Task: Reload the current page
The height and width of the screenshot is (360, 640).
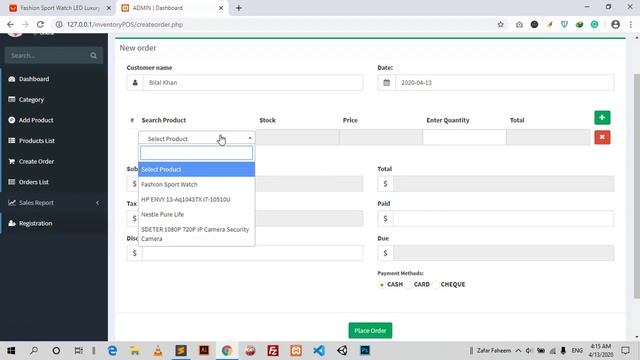Action: (x=40, y=24)
